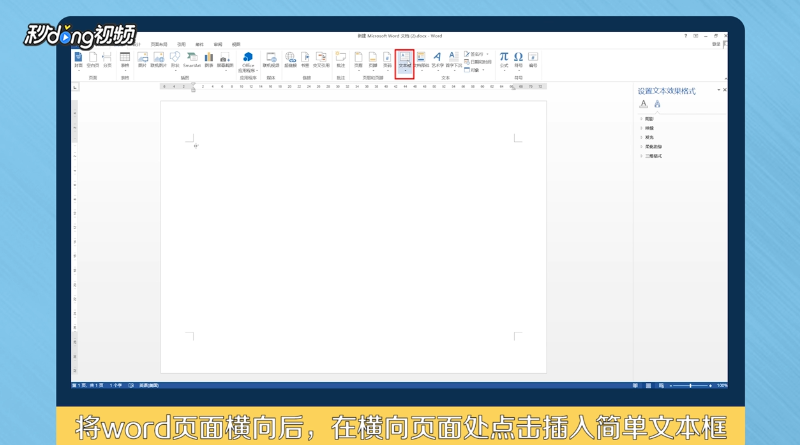Open the Page Layout (页面布局) ribbon tab

pos(159,44)
